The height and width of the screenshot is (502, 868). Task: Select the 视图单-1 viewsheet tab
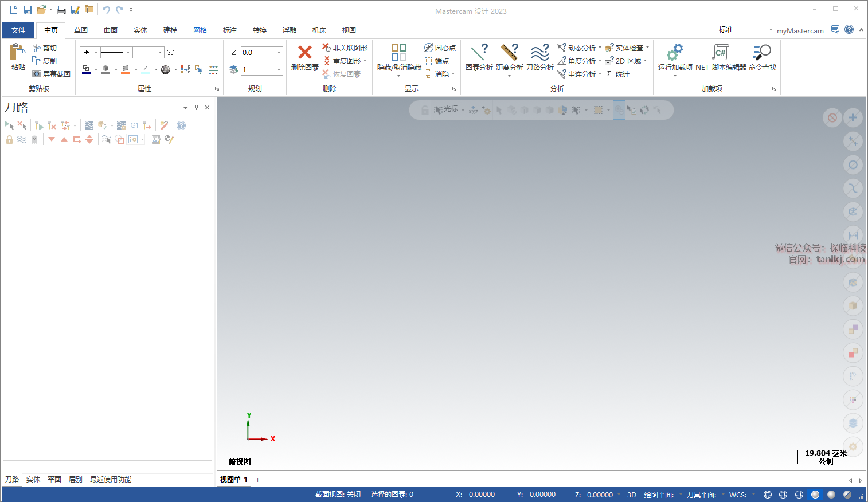point(234,480)
